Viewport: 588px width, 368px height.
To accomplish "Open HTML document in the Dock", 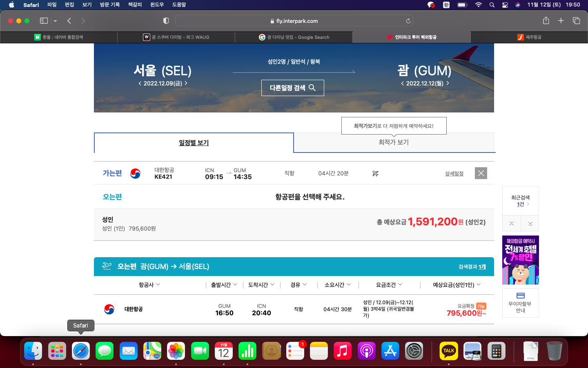I will coord(531,351).
